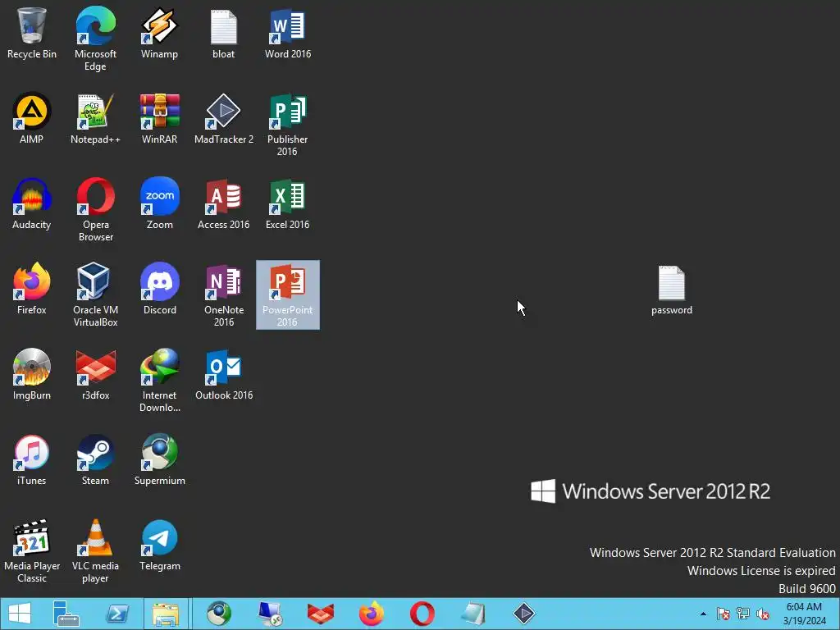Open Remote Desktop icon in taskbar

point(269,614)
